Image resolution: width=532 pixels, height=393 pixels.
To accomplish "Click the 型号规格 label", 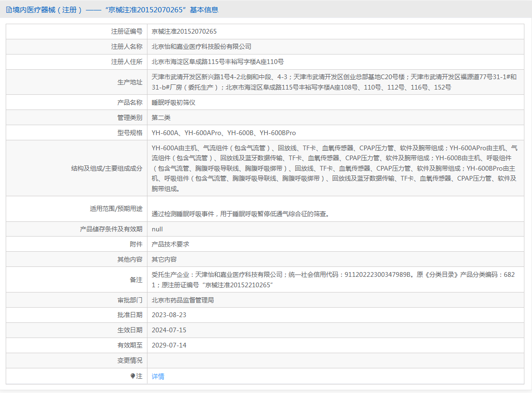I will (x=129, y=133).
